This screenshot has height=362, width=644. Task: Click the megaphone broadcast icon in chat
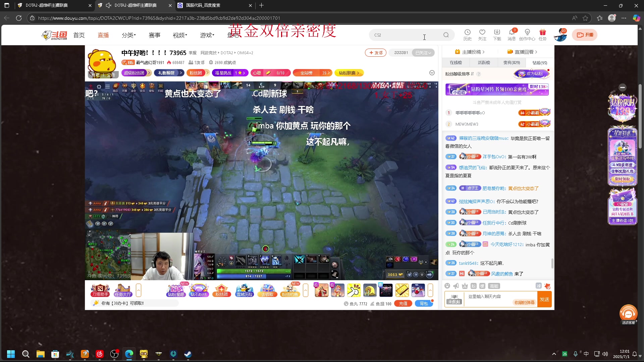pyautogui.click(x=456, y=286)
